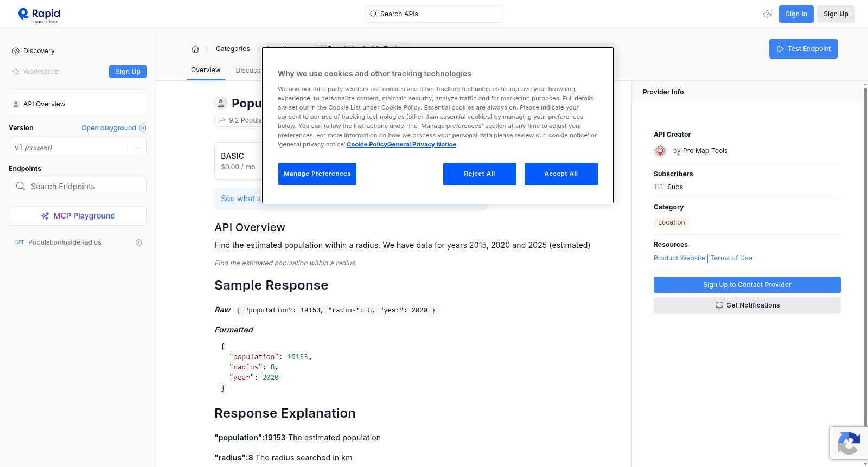Open the Product Website link
Screen dimensions: 868x467
[679, 258]
